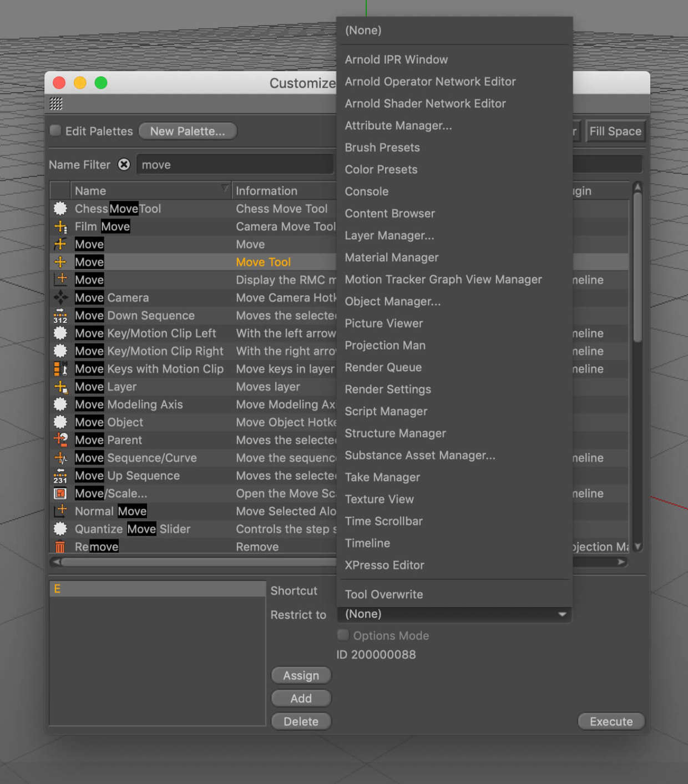The image size is (688, 784).
Task: Click the dotted grip icon below the title bar
Action: [x=56, y=104]
